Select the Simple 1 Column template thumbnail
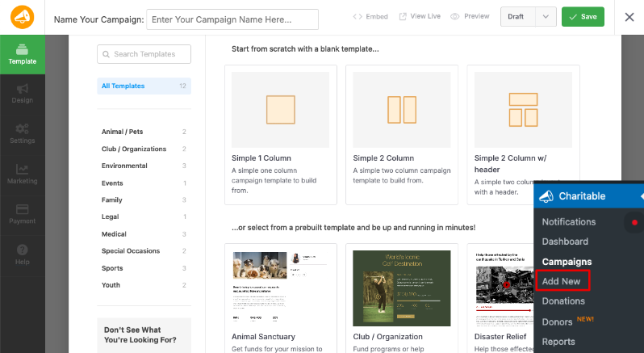 click(281, 110)
